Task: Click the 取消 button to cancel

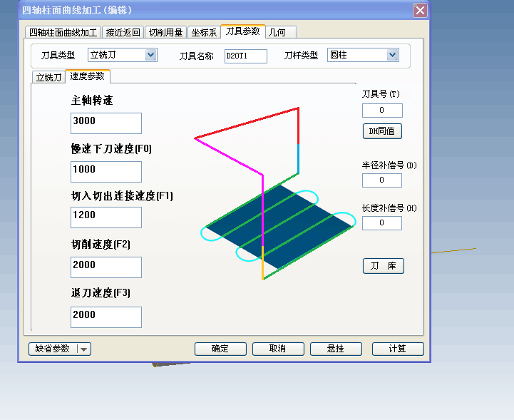Action: tap(278, 349)
